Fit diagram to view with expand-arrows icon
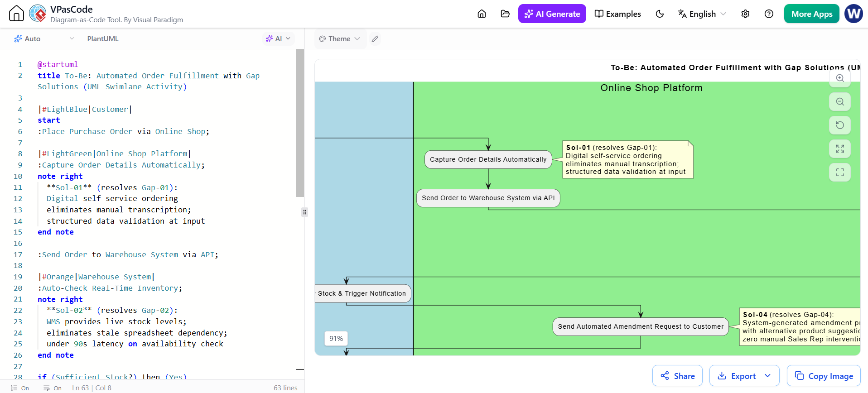This screenshot has height=393, width=868. [x=840, y=149]
